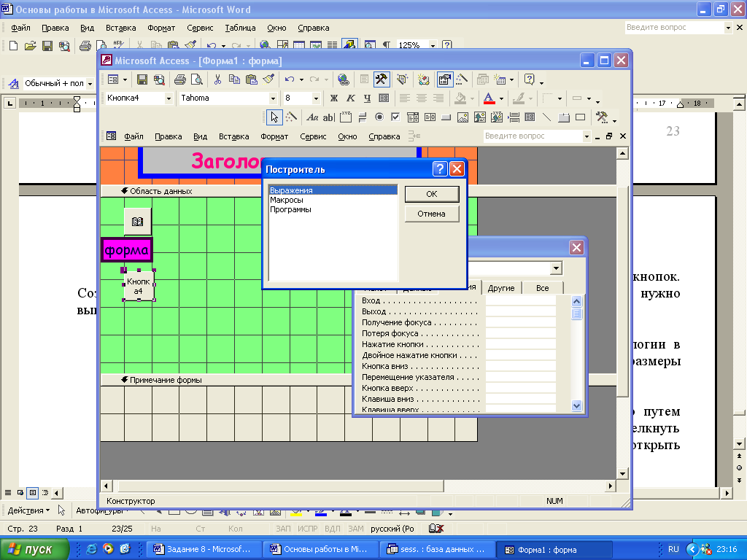
Task: Open the Таблица menu in Word
Action: coord(240,28)
